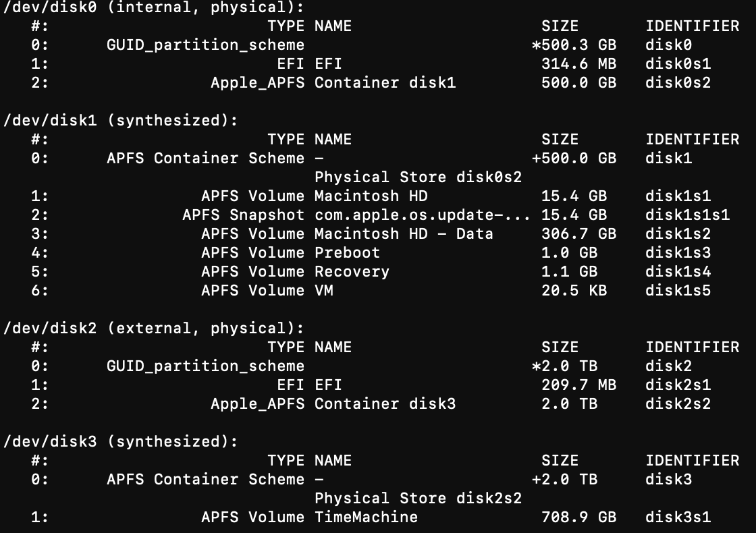Click the /dev/disk0 internal physical header line
Viewport: 756px width, 533px height.
[154, 7]
